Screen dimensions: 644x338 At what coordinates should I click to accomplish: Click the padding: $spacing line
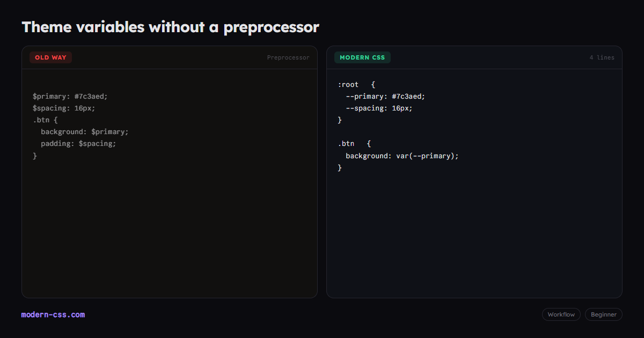click(x=78, y=144)
